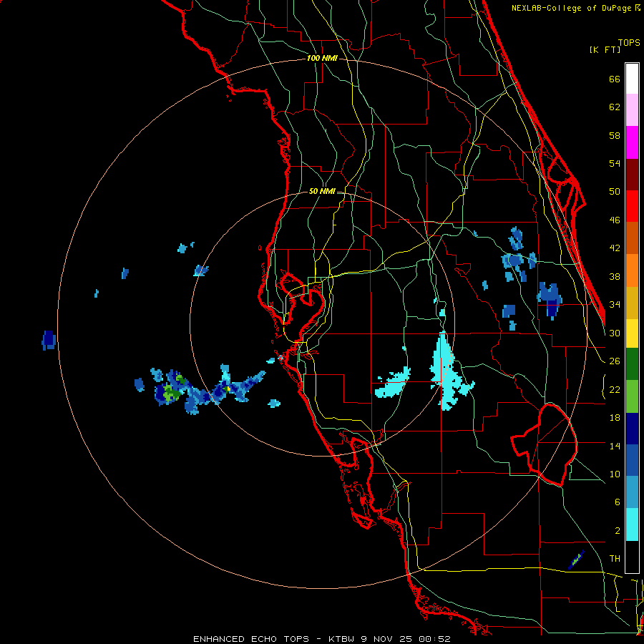Select the dark red 54 kft legend swatch
Viewport: 644px width, 644px height.
(x=632, y=174)
